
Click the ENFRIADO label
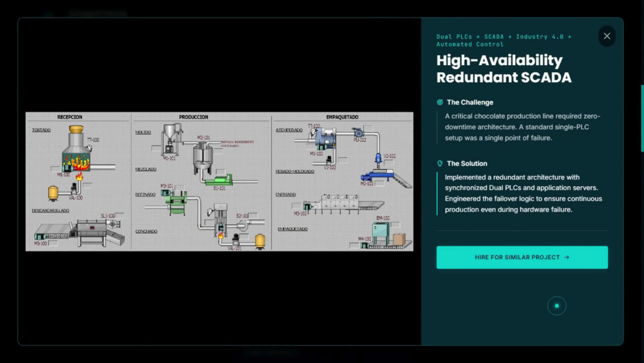click(x=285, y=195)
